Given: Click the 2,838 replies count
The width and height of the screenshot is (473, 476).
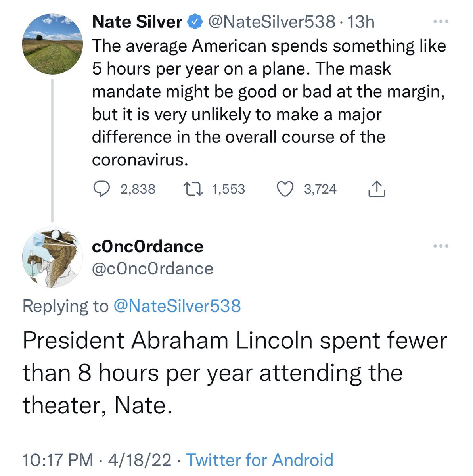Looking at the screenshot, I should (x=138, y=189).
